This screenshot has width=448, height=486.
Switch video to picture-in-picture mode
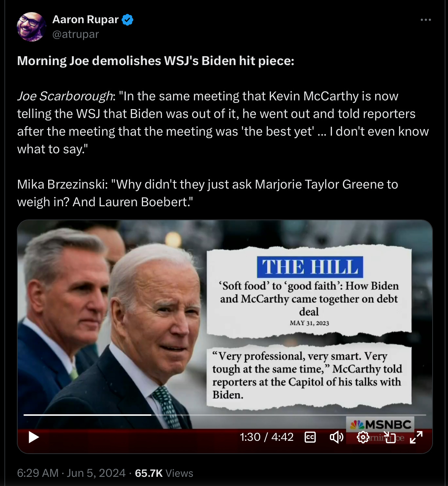(x=390, y=437)
